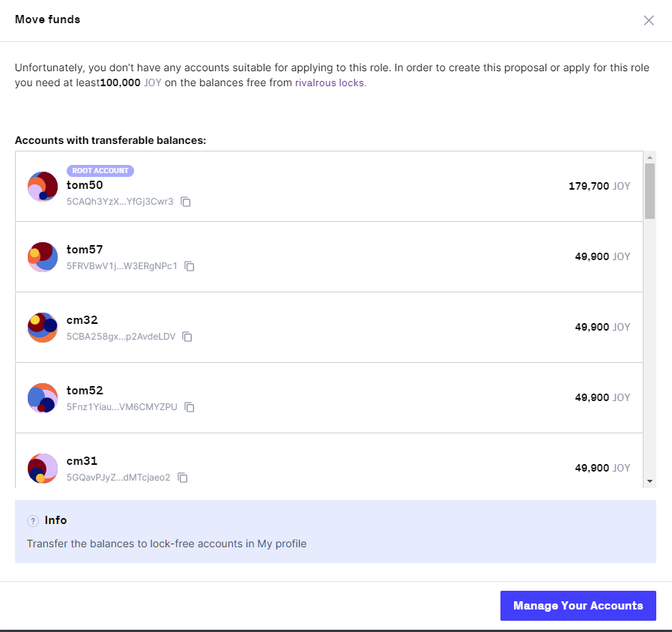672x632 pixels.
Task: Copy cm32's account address
Action: pyautogui.click(x=186, y=337)
